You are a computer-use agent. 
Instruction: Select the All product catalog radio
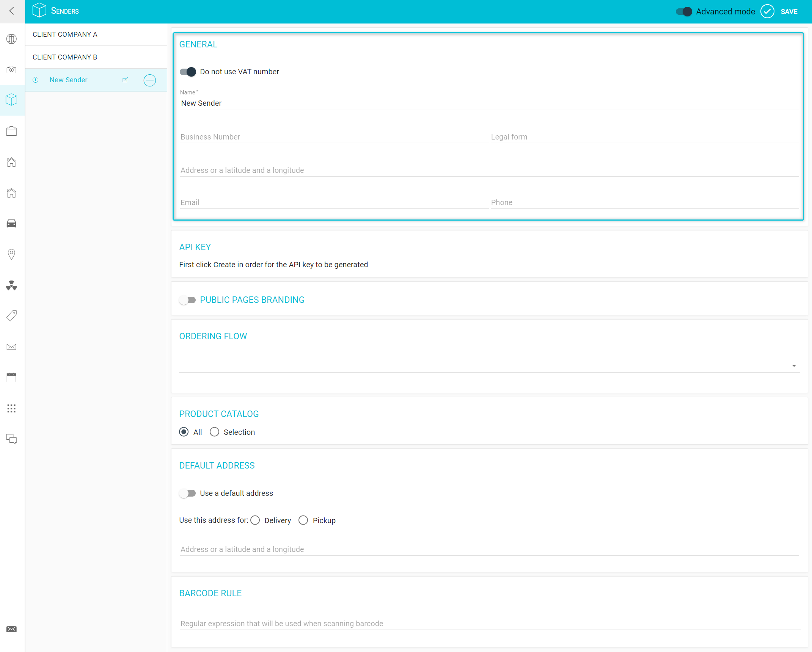[x=184, y=432]
